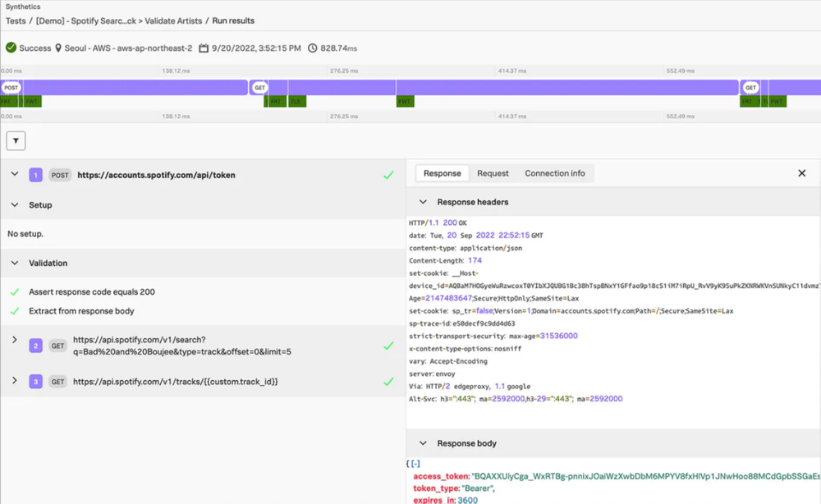Screen dimensions: 821x504
Task: Switch to the Request tab
Action: (493, 172)
